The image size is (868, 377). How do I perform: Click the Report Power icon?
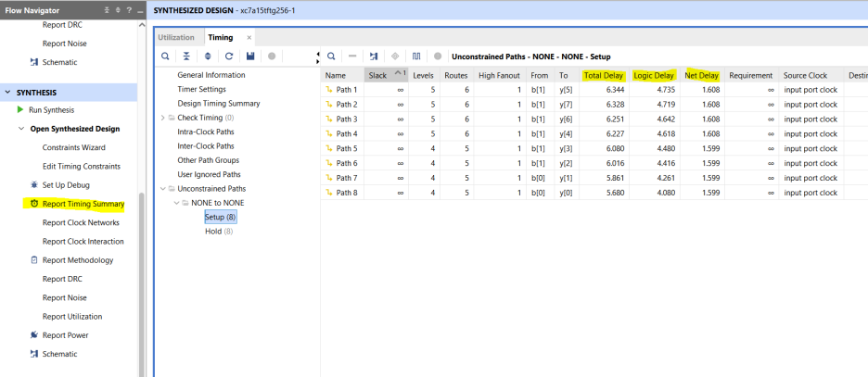pos(34,335)
